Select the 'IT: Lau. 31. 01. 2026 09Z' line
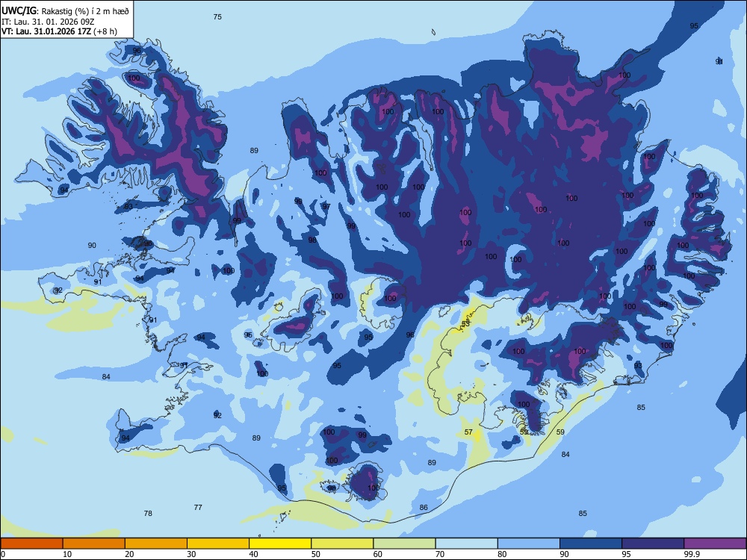747x560 pixels. [x=48, y=22]
